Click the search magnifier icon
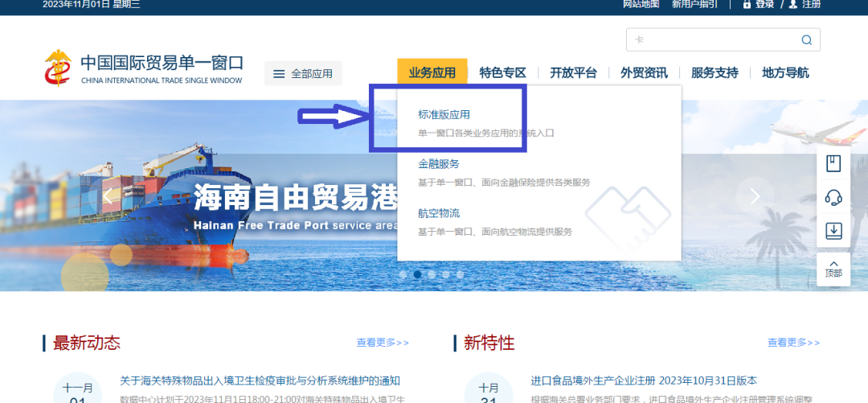 click(x=807, y=40)
